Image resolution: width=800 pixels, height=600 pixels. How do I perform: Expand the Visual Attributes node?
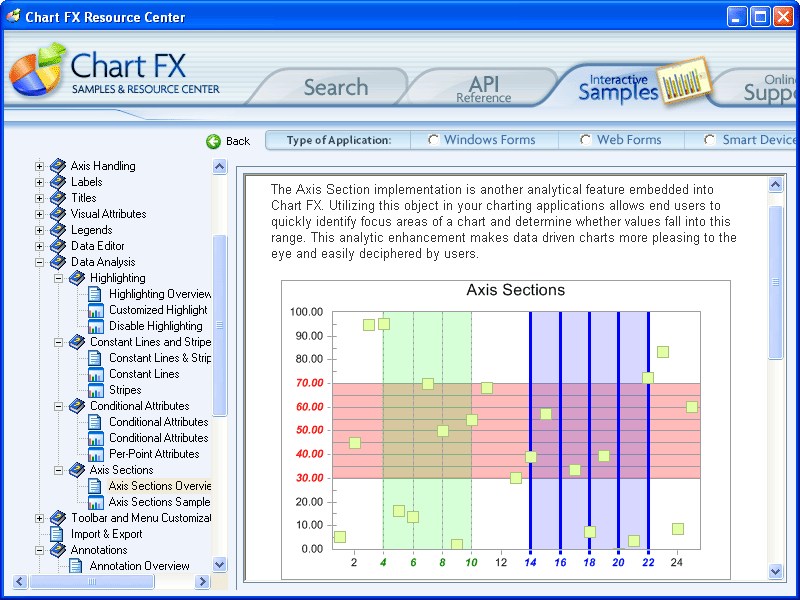[x=39, y=214]
